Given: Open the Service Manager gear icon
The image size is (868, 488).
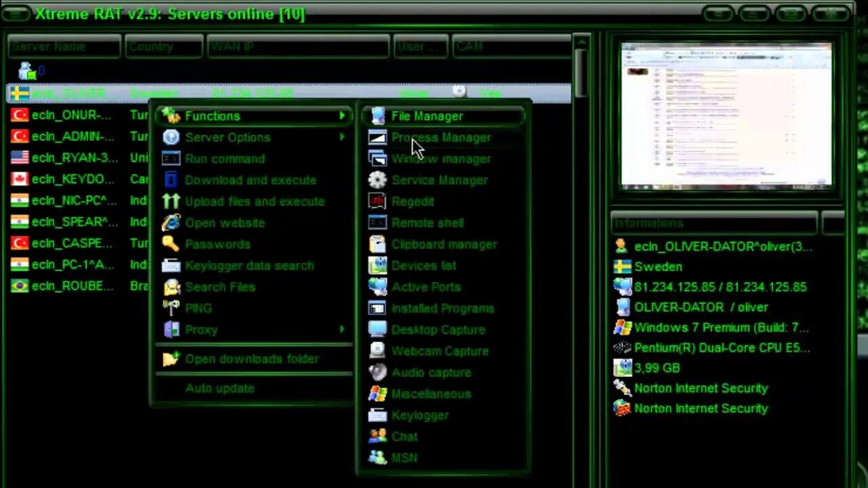Looking at the screenshot, I should click(378, 180).
